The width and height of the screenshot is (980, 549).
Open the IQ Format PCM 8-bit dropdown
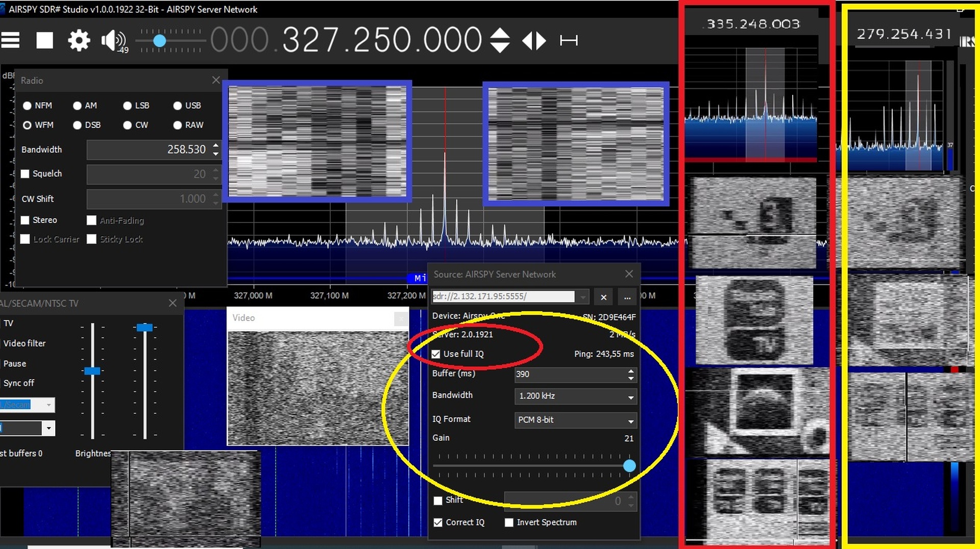pyautogui.click(x=630, y=420)
